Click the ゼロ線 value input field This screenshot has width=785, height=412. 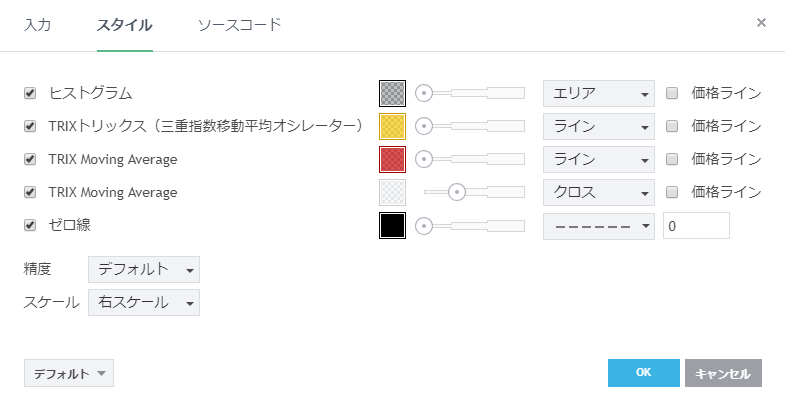696,226
